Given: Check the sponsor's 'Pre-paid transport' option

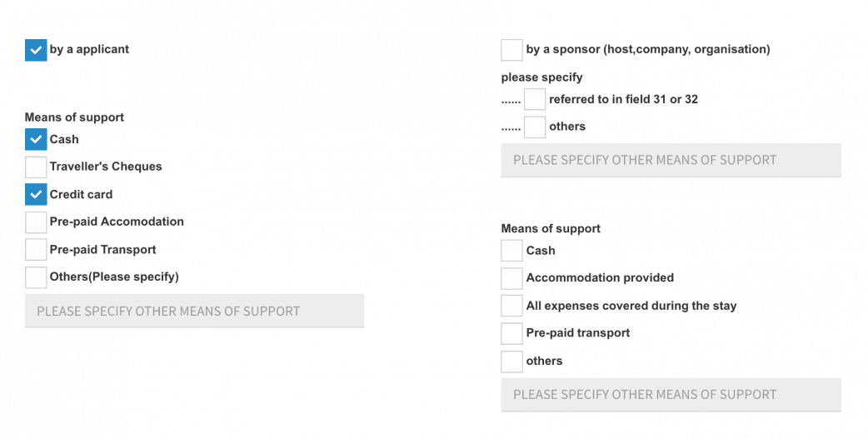Looking at the screenshot, I should click(x=511, y=333).
